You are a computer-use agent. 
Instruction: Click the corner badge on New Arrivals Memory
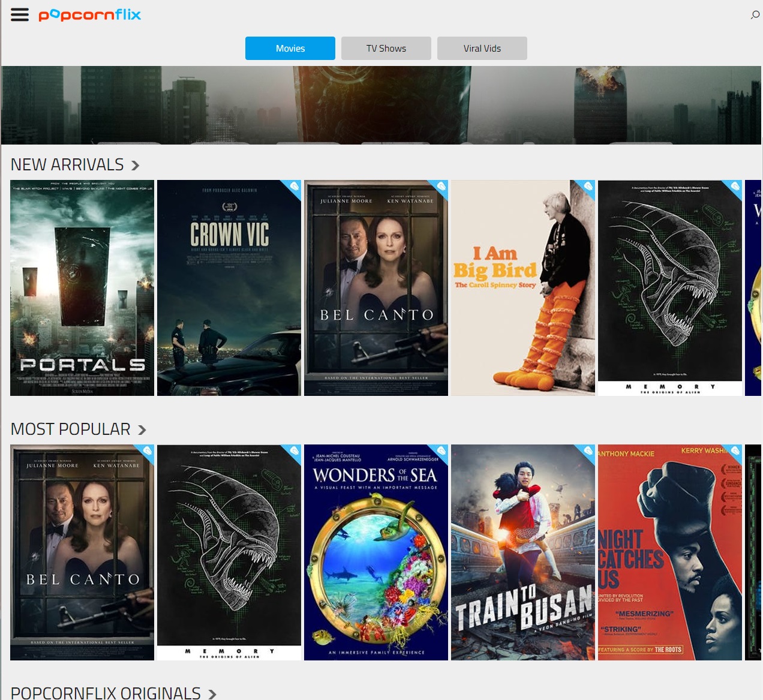[735, 187]
